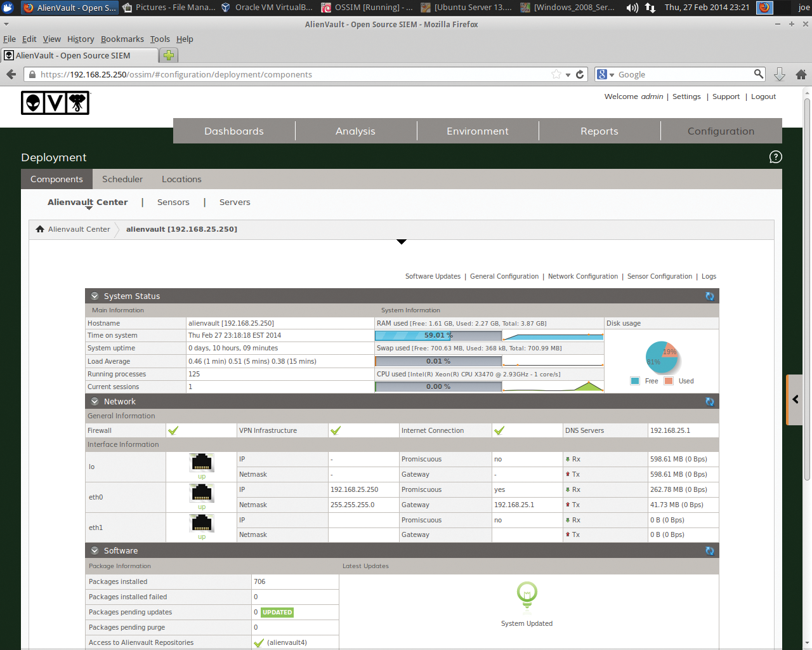The width and height of the screenshot is (812, 650).
Task: Reload the page using the reload icon
Action: [x=580, y=74]
